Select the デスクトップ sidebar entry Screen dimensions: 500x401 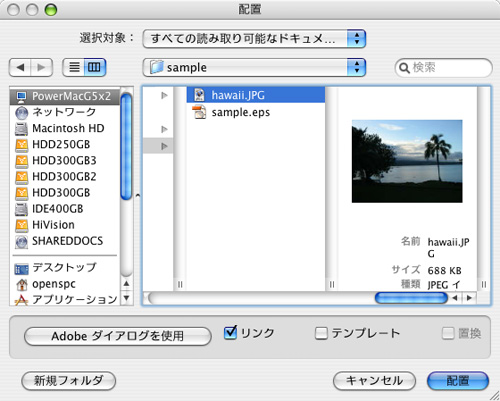[x=65, y=268]
